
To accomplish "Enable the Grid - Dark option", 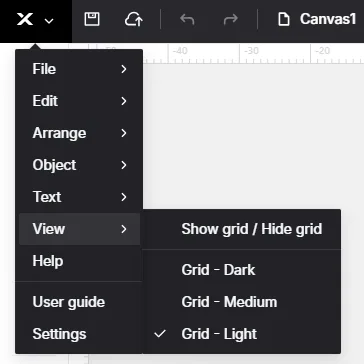I will (242, 270).
